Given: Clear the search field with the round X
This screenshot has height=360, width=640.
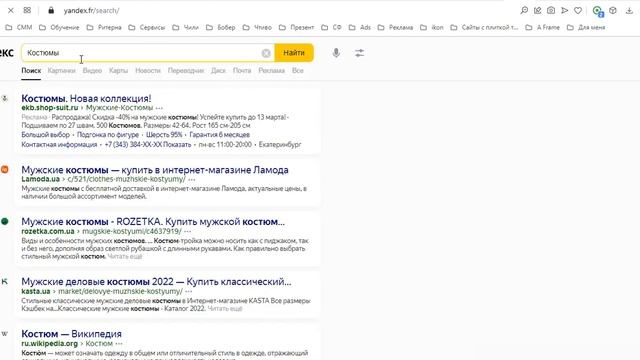Looking at the screenshot, I should (x=266, y=53).
